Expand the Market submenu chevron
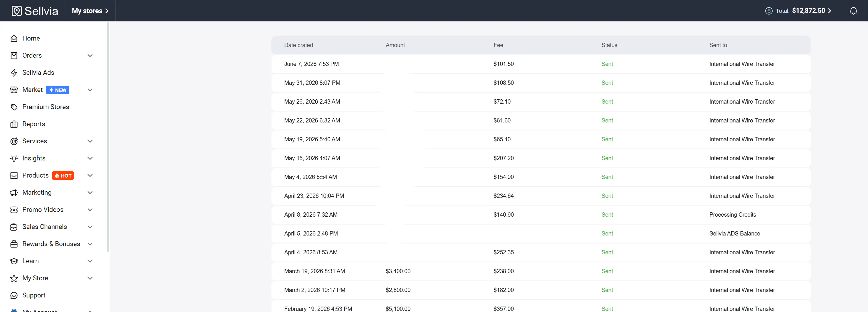The height and width of the screenshot is (312, 868). pyautogui.click(x=90, y=90)
